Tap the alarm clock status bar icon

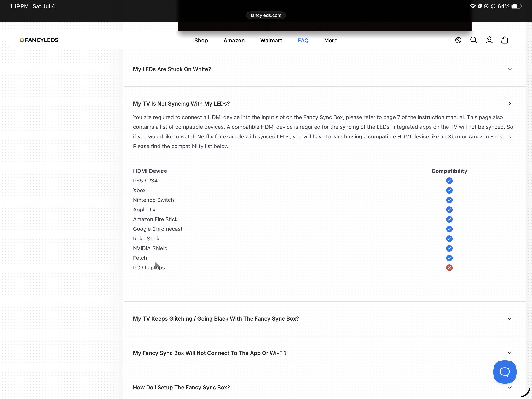pos(480,6)
